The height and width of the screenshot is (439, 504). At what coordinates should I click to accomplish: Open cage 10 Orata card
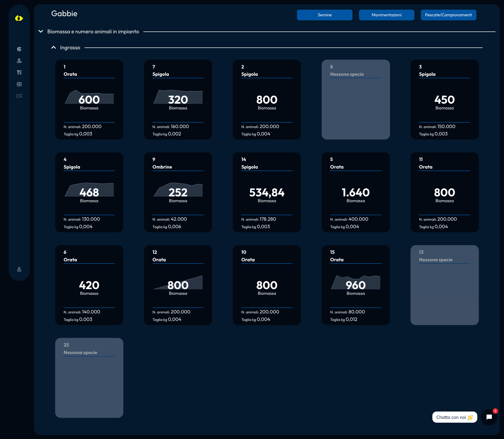(267, 285)
